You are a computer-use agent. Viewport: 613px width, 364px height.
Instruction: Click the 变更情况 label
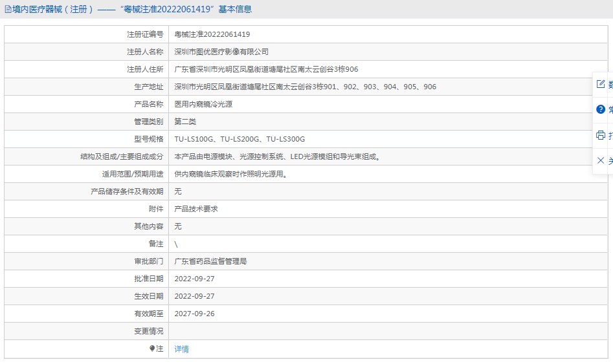(x=149, y=331)
